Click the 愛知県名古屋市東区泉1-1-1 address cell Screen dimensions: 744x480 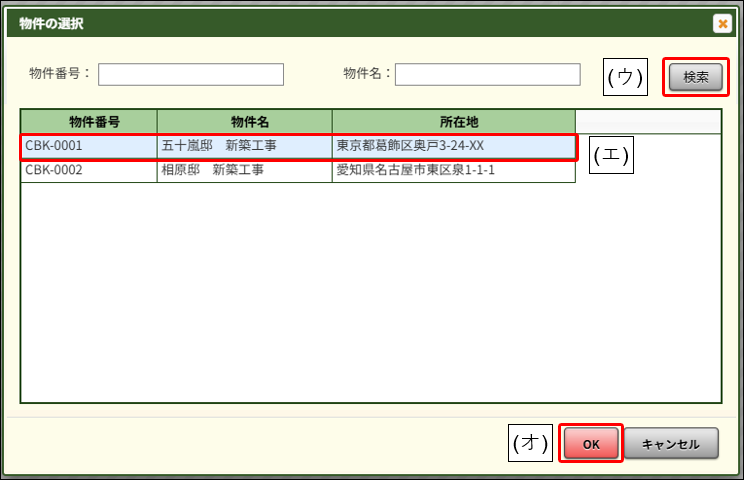click(x=453, y=171)
